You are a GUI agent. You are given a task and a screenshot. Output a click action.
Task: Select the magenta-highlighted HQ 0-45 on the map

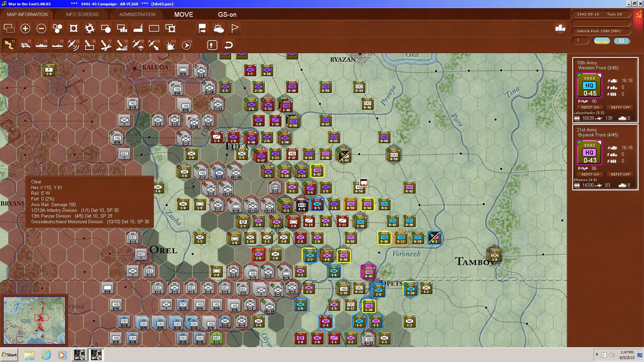pyautogui.click(x=368, y=272)
